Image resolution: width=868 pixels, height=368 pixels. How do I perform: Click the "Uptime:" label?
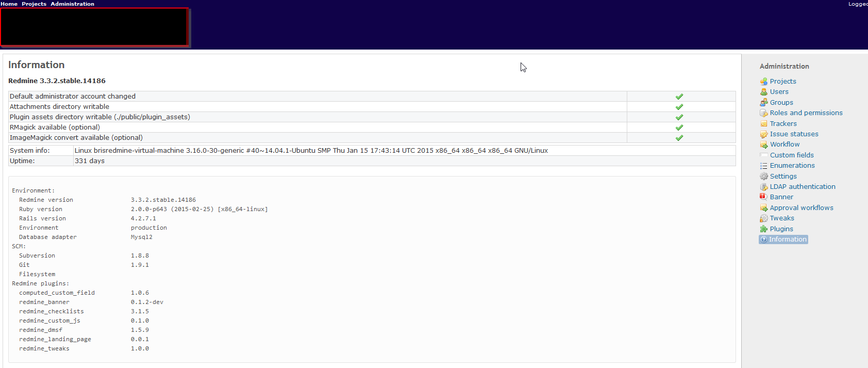(22, 161)
